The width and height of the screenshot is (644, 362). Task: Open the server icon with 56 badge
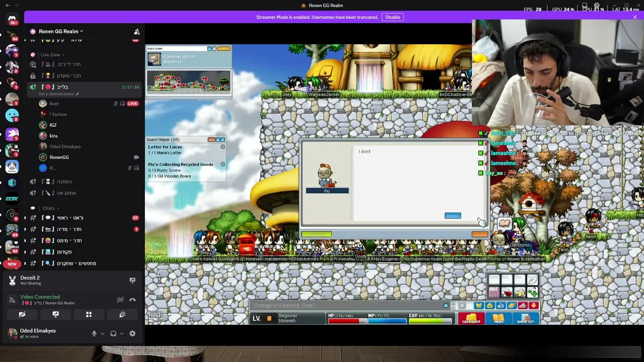click(x=12, y=35)
